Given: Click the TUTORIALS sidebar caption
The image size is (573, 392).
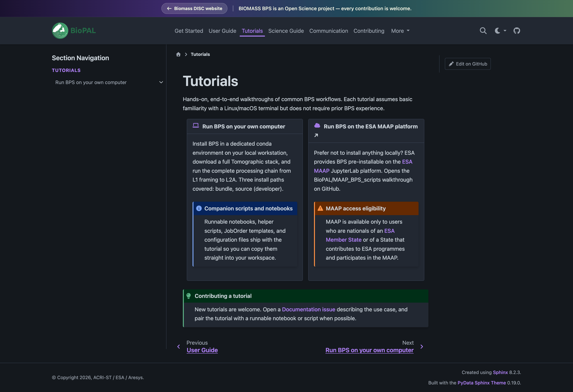Looking at the screenshot, I should [x=66, y=70].
